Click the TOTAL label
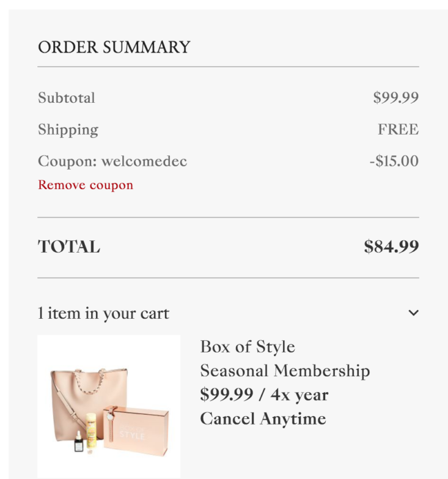The height and width of the screenshot is (479, 448). (x=69, y=247)
